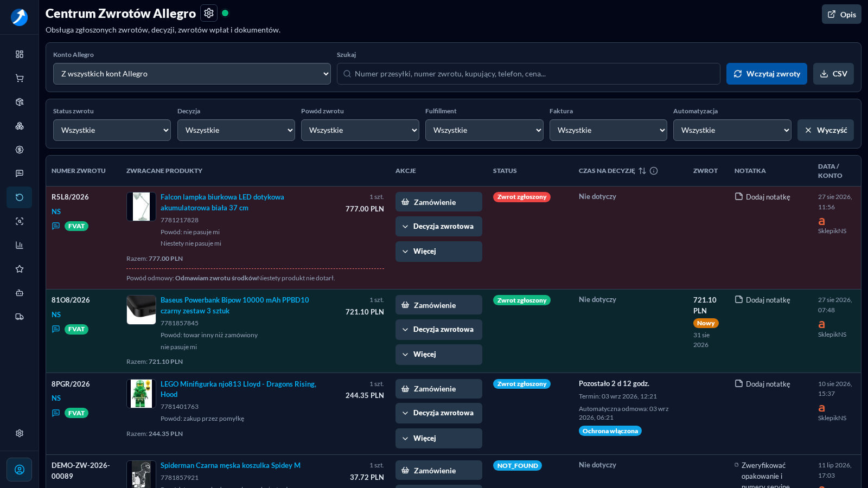Open the Powód zwrotu filter dropdown
Screen dimensions: 868x488
(360, 130)
